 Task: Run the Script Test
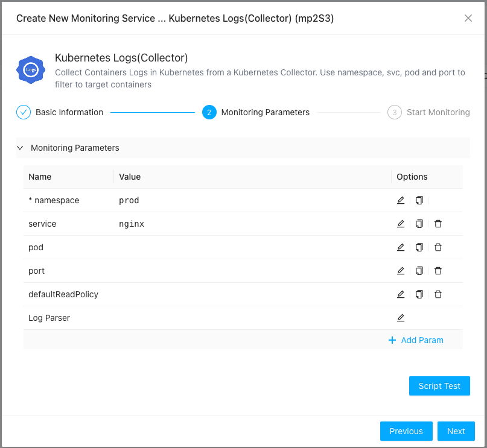pyautogui.click(x=439, y=386)
